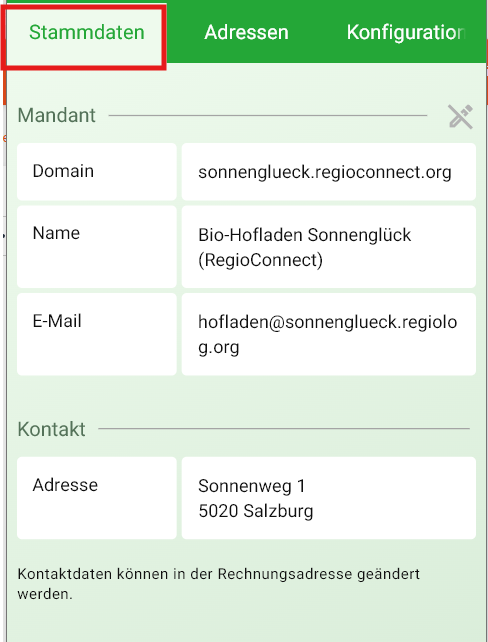
Task: Click the divider line next to Kontakt
Action: pos(284,429)
